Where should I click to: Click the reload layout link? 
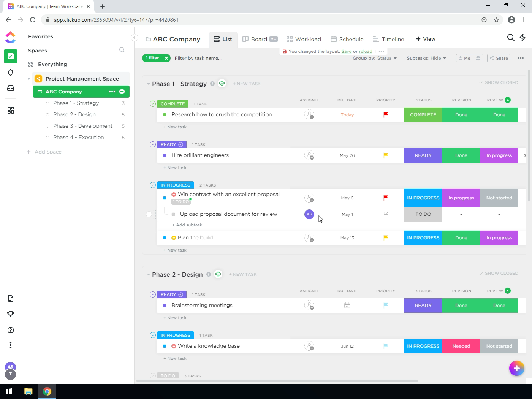pyautogui.click(x=366, y=52)
